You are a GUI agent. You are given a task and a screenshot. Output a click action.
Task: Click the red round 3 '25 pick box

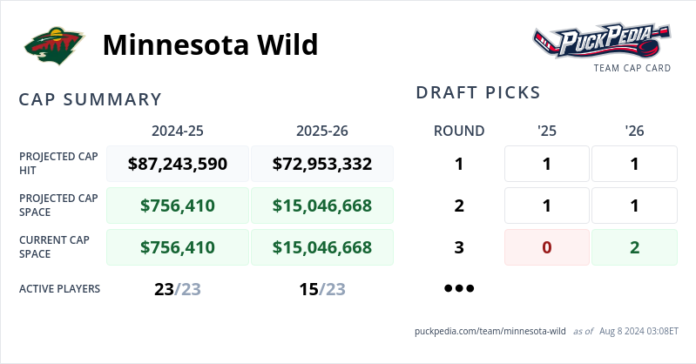[547, 247]
